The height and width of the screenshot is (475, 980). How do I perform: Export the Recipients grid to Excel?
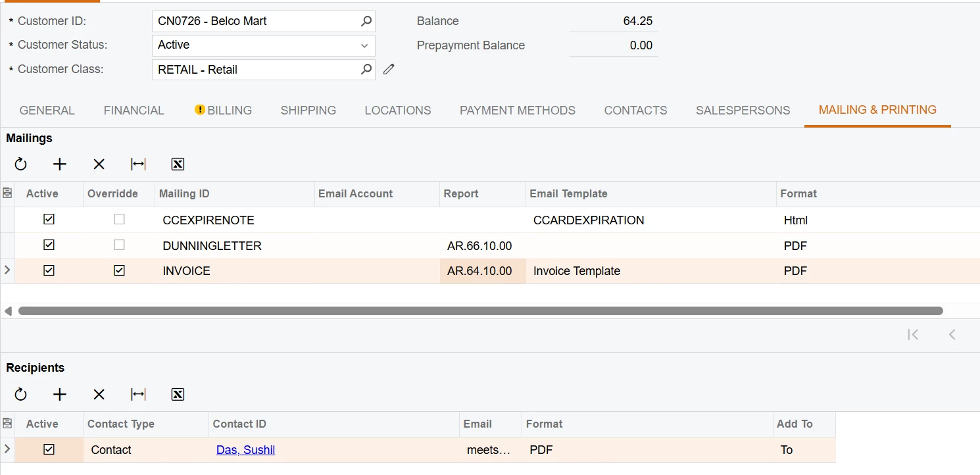click(178, 395)
